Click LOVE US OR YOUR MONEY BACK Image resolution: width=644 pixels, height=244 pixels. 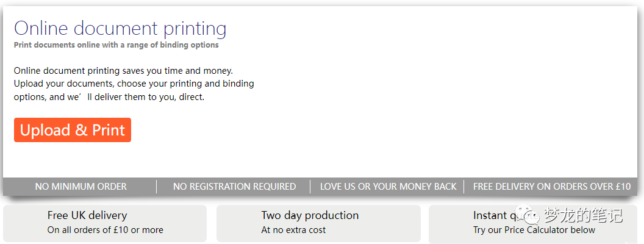(388, 187)
